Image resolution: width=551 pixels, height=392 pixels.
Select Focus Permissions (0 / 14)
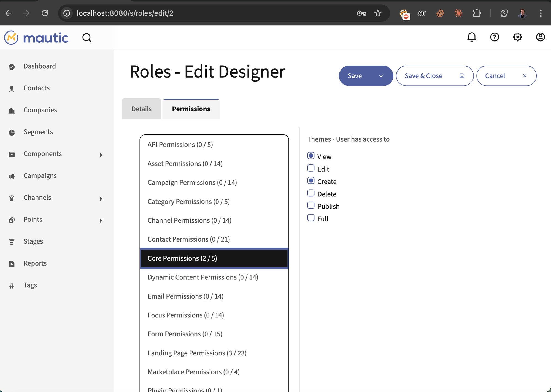pyautogui.click(x=214, y=315)
